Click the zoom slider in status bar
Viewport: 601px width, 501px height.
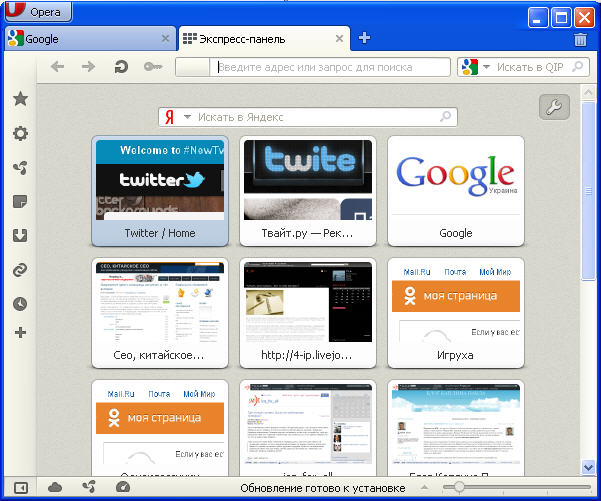pyautogui.click(x=510, y=487)
